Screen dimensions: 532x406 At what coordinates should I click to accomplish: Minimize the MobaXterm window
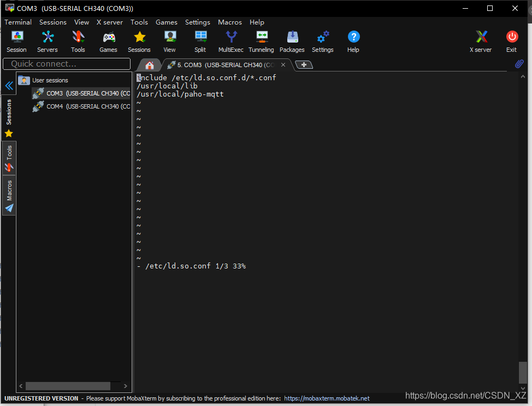tap(465, 8)
